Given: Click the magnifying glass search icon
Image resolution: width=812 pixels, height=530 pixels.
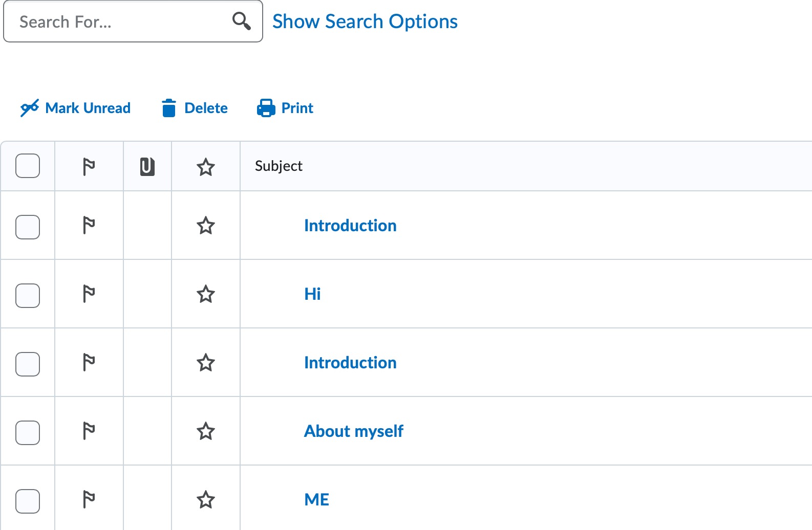Looking at the screenshot, I should point(241,21).
